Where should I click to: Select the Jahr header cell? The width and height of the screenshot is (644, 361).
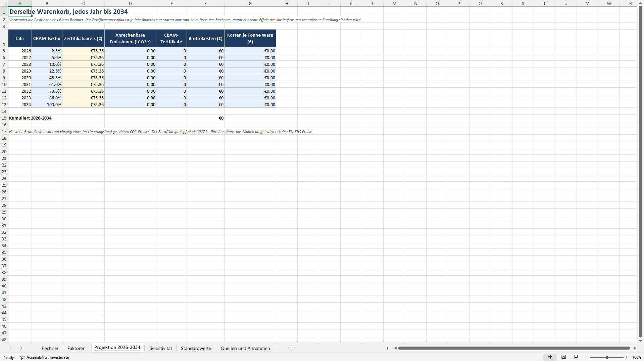20,38
